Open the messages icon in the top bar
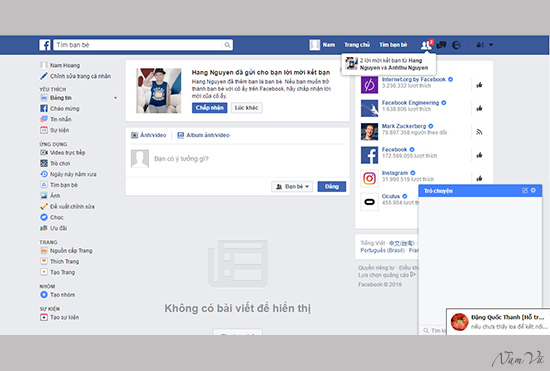This screenshot has height=371, width=550. [x=441, y=45]
